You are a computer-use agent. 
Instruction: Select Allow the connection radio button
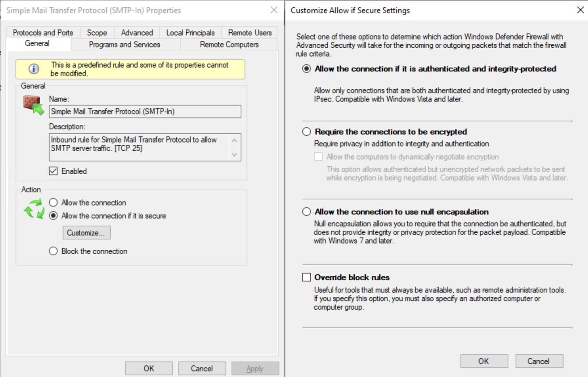point(53,202)
